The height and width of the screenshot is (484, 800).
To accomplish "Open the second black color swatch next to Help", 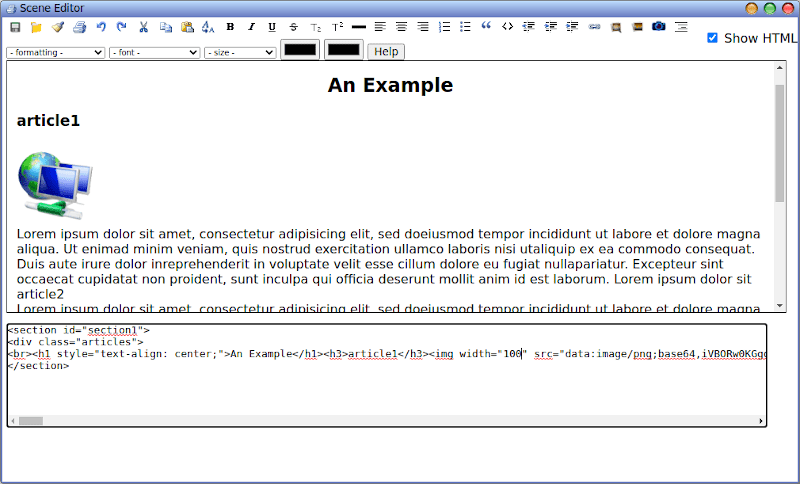I will point(344,50).
